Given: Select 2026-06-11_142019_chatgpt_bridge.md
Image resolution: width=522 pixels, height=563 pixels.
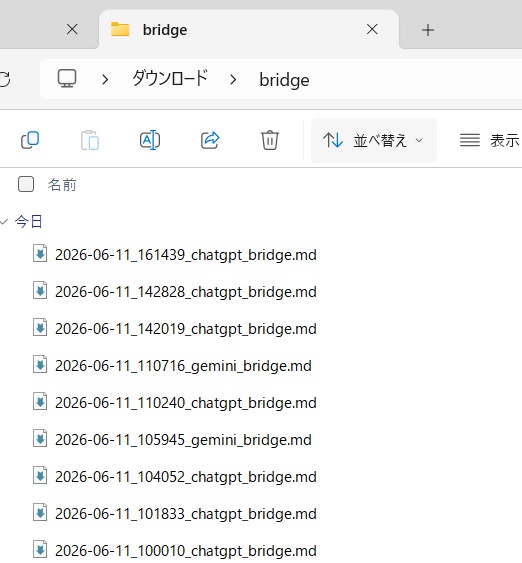Looking at the screenshot, I should tap(186, 329).
